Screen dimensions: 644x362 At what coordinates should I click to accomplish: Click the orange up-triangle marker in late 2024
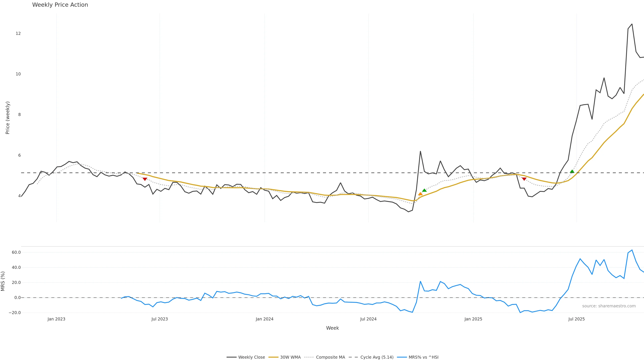(x=420, y=194)
